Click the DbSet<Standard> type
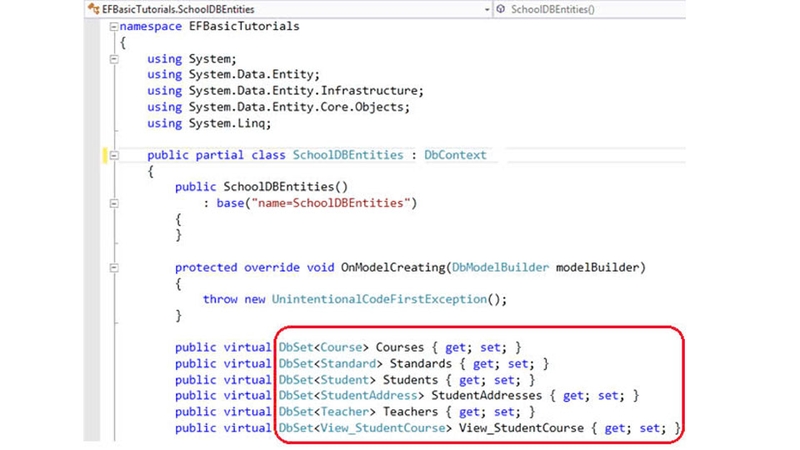 [330, 364]
